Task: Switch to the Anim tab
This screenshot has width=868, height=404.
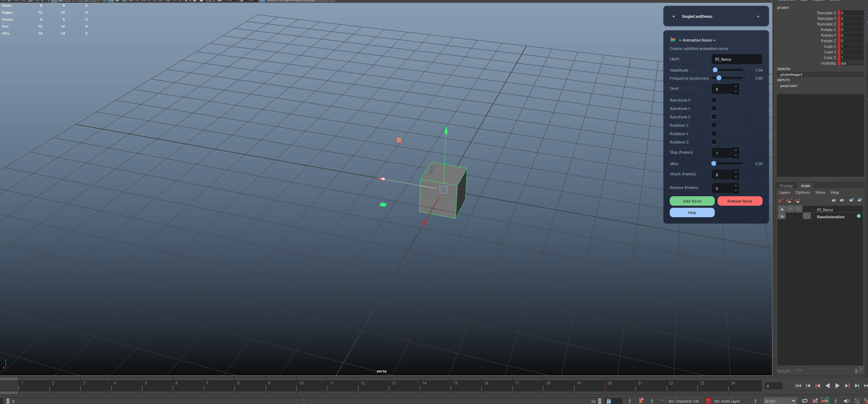Action: point(805,186)
